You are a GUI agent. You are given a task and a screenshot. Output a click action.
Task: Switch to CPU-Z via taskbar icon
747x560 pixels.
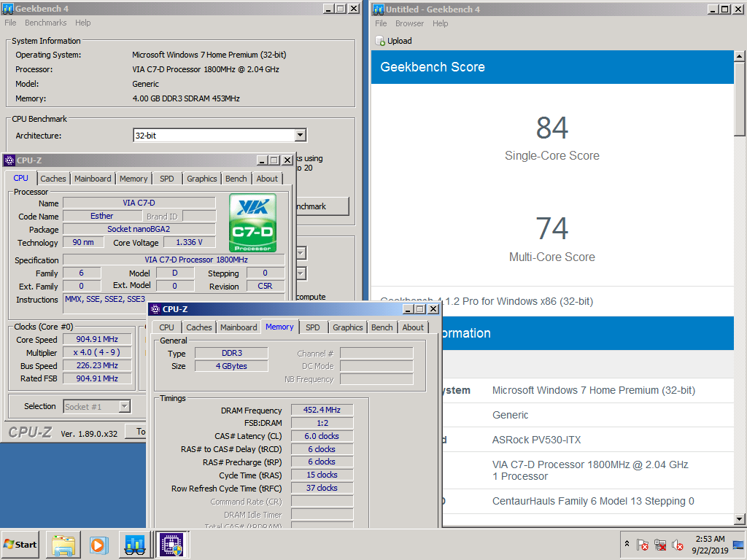(171, 544)
